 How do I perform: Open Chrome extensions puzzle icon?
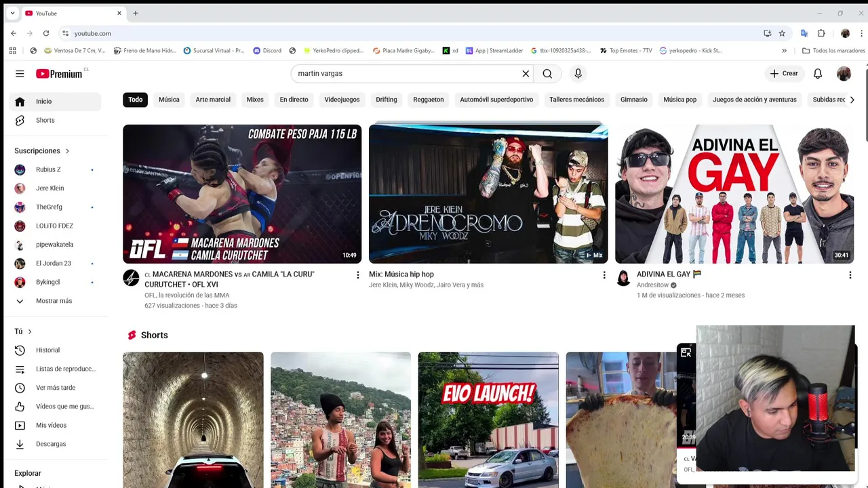821,33
